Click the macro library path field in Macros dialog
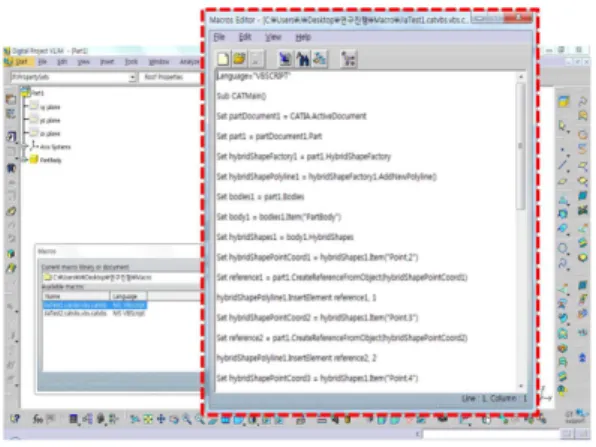The width and height of the screenshot is (596, 447). [x=122, y=277]
